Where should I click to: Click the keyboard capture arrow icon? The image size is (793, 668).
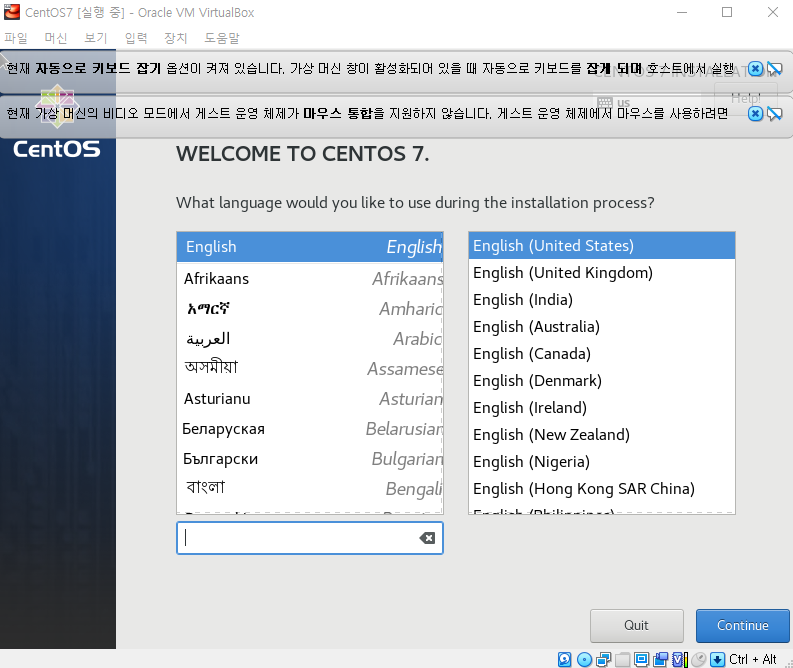pyautogui.click(x=717, y=659)
